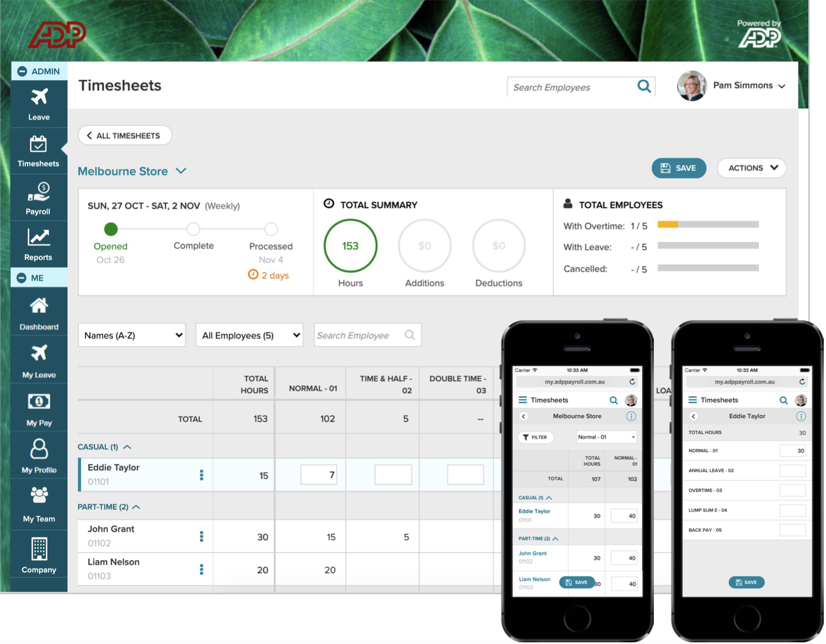Click Annual Leave - 02 field on phone
This screenshot has width=826, height=644.
point(792,471)
